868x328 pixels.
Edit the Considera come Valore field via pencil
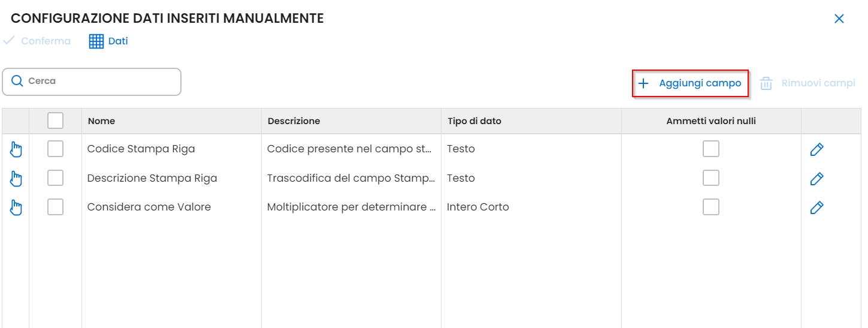pyautogui.click(x=816, y=207)
